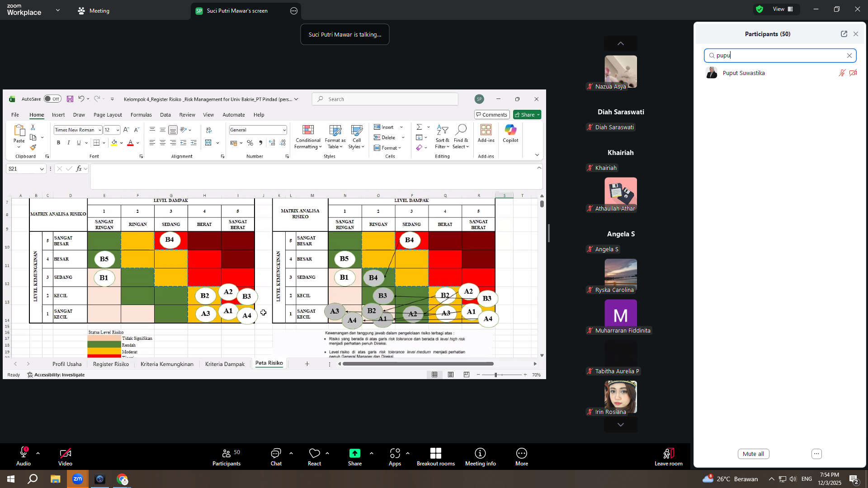Image resolution: width=868 pixels, height=488 pixels.
Task: Open Cell Styles gallery
Action: click(357, 136)
